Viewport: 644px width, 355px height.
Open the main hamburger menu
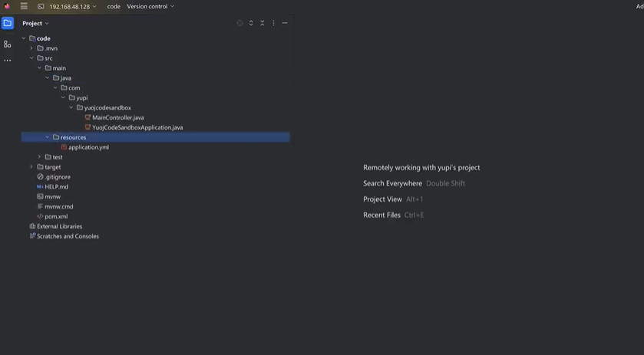tap(24, 6)
